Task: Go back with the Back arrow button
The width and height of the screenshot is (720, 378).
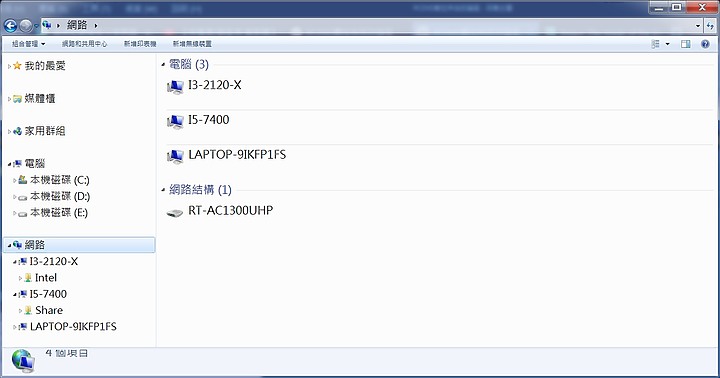Action: coord(10,26)
